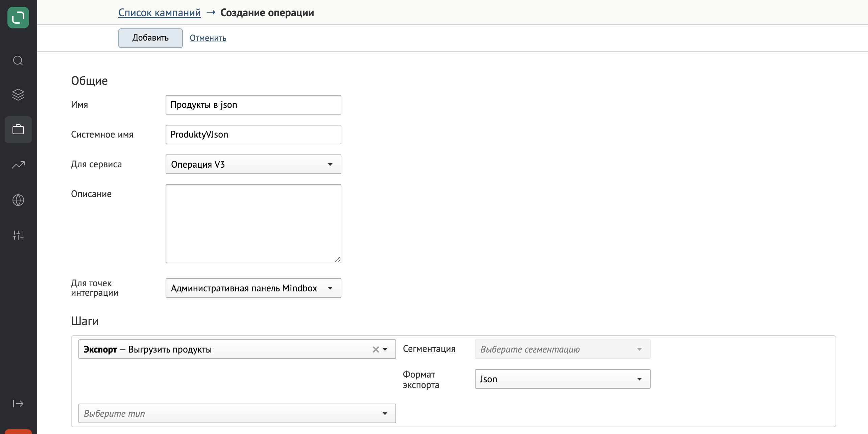Click the Описание label
Image resolution: width=868 pixels, height=434 pixels.
pos(91,194)
